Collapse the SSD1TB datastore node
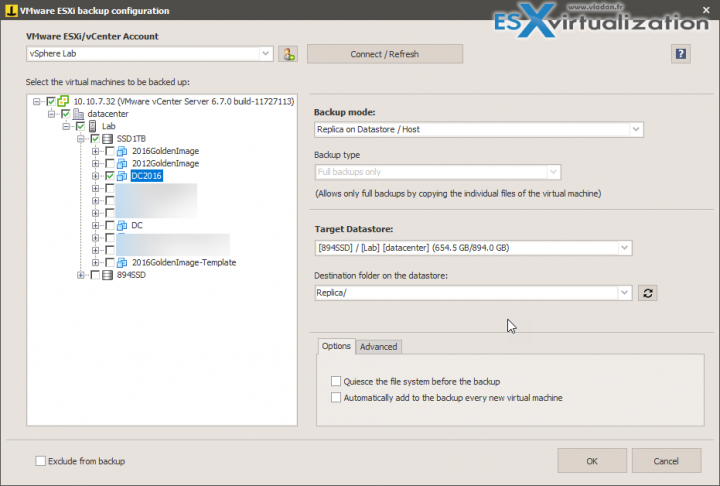The image size is (720, 486). point(80,138)
